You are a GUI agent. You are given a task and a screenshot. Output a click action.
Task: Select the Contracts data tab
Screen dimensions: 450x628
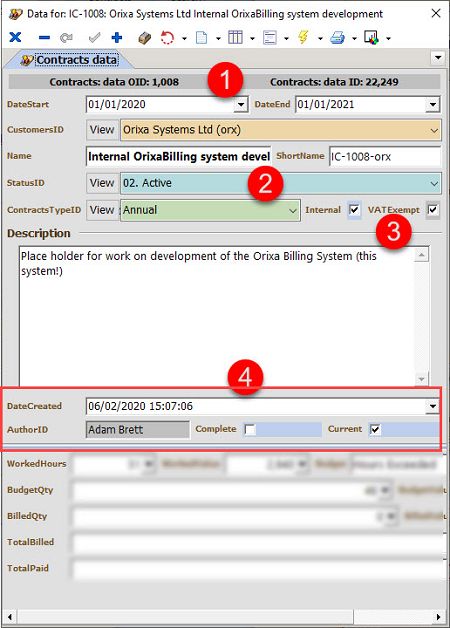[x=70, y=60]
